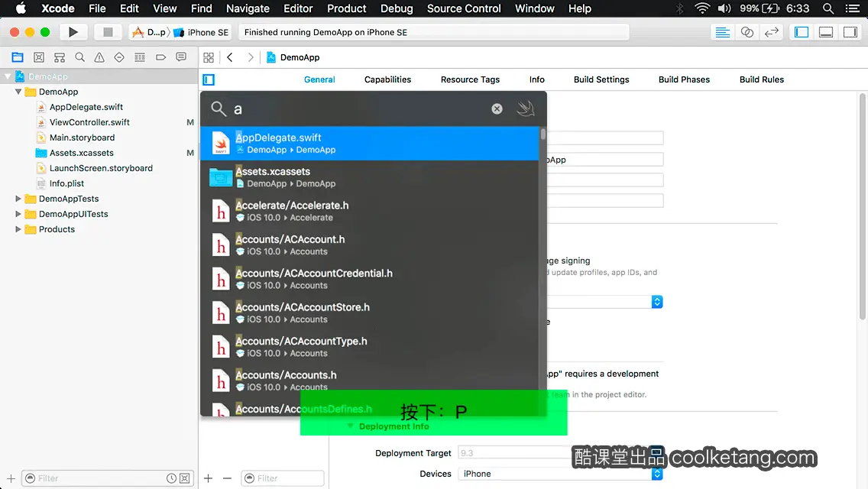Image resolution: width=868 pixels, height=489 pixels.
Task: Add a new target
Action: [x=208, y=478]
